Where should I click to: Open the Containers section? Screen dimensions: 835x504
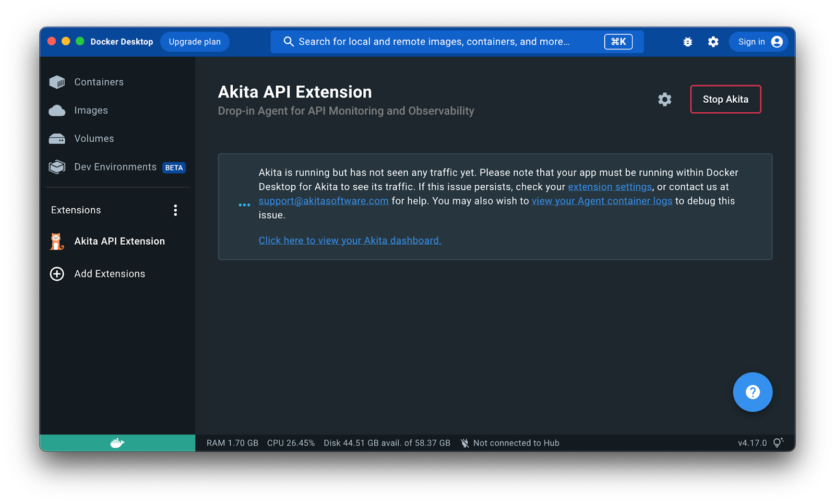[99, 82]
